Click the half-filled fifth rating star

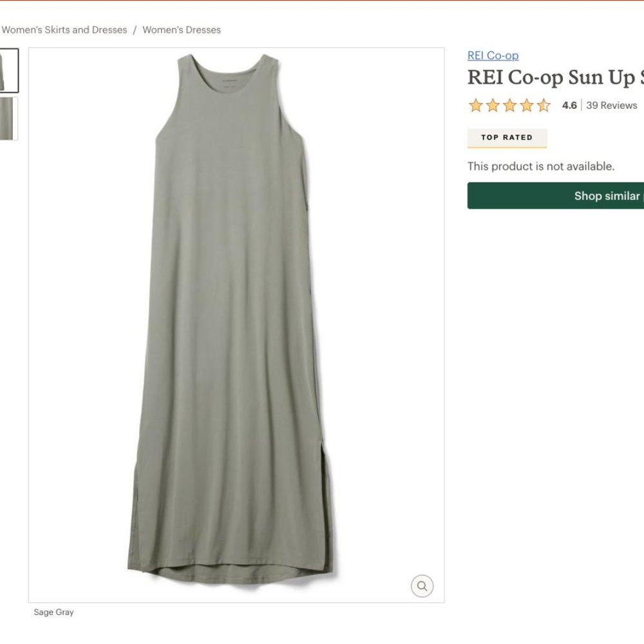(544, 105)
